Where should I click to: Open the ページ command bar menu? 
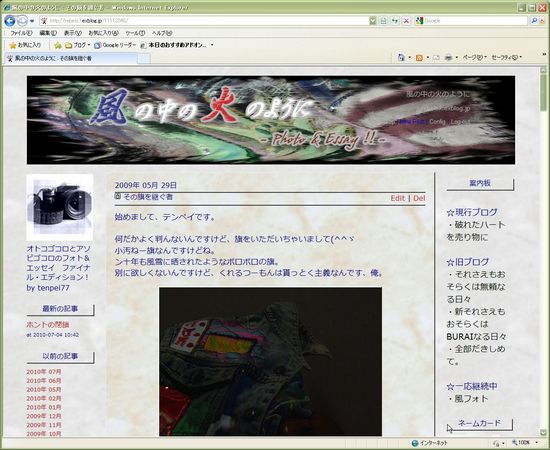(474, 57)
